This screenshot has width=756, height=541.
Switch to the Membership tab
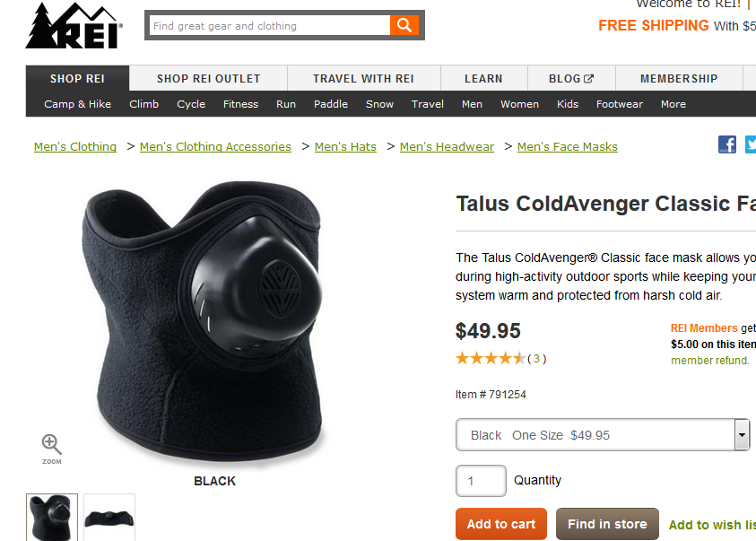(679, 79)
